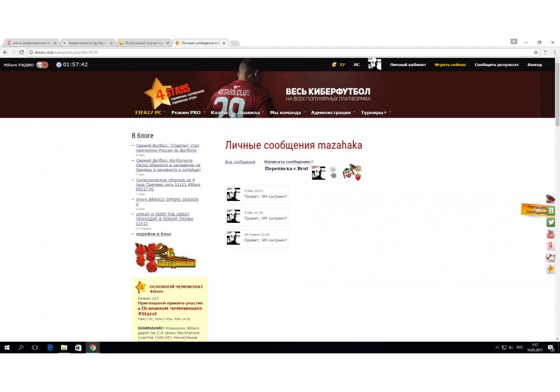
Task: Click the user avatar in the top bar
Action: click(x=375, y=64)
